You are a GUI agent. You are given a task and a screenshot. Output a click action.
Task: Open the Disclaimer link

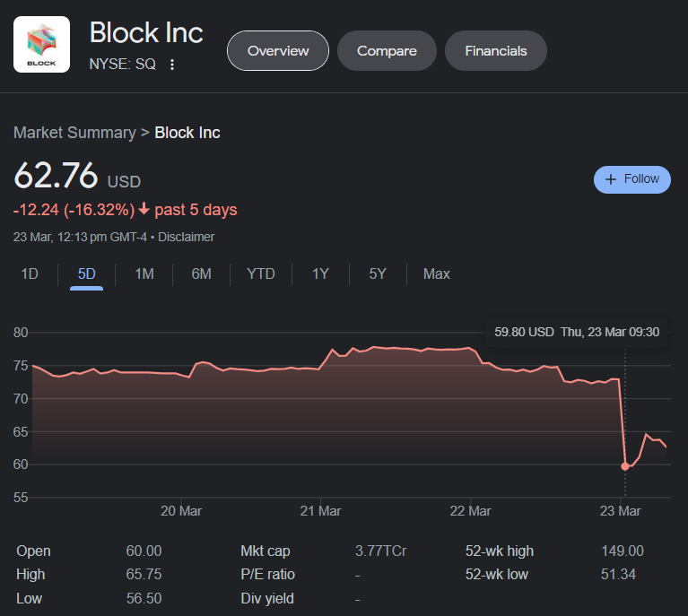click(x=186, y=237)
